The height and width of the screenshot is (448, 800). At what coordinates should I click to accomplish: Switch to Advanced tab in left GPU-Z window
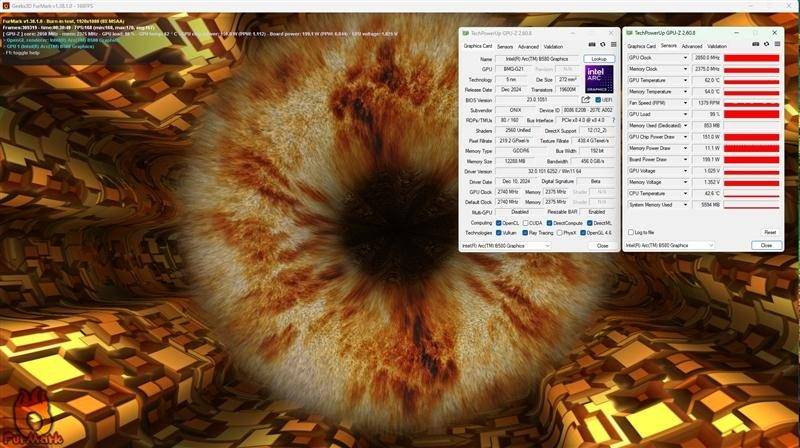[528, 46]
